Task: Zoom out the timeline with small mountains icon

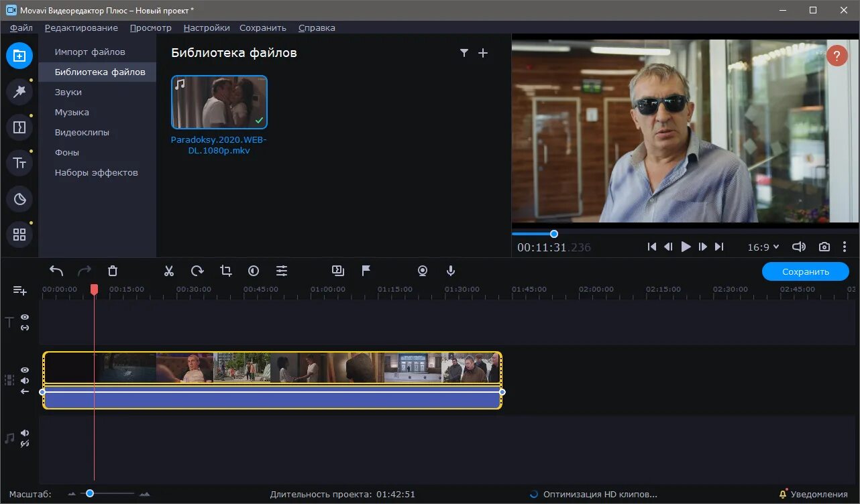Action: (x=72, y=495)
